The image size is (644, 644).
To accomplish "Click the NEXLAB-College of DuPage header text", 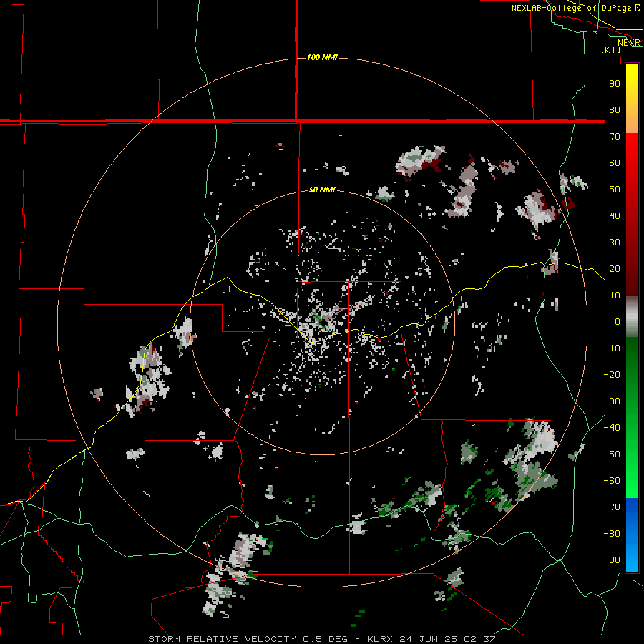I will coord(576,8).
